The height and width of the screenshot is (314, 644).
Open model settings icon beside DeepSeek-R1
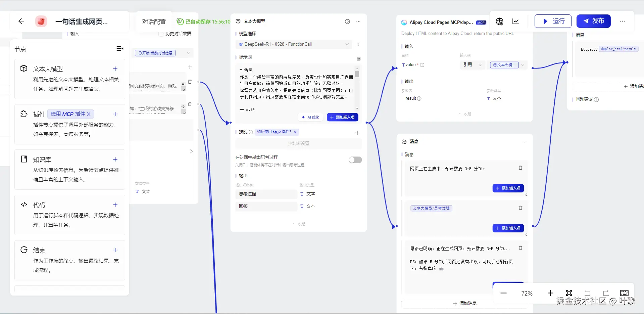[x=358, y=44]
